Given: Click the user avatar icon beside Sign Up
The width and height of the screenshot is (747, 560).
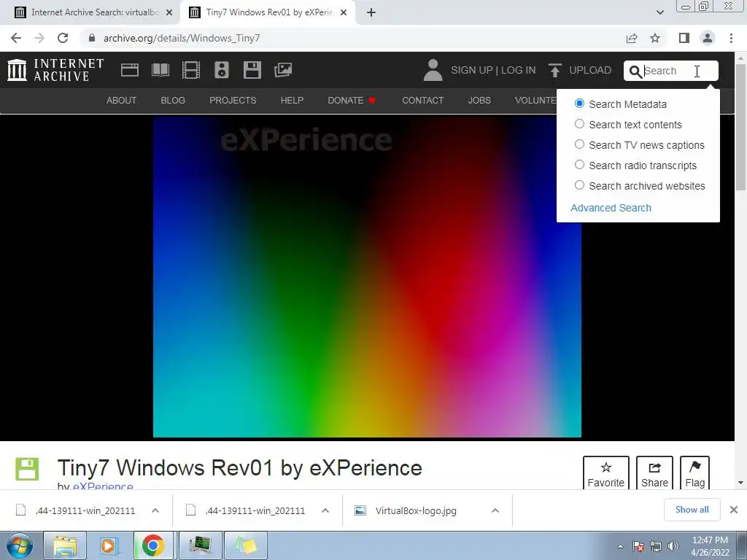Looking at the screenshot, I should (x=433, y=70).
